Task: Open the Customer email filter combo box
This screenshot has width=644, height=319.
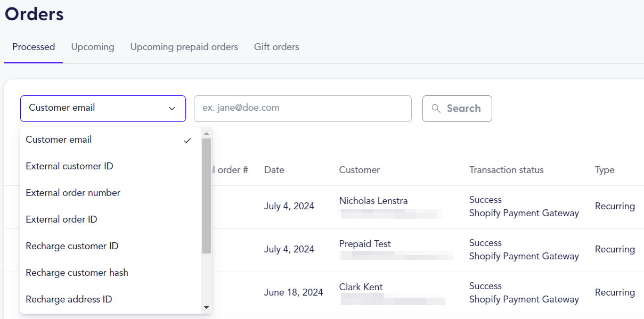Action: [x=103, y=108]
